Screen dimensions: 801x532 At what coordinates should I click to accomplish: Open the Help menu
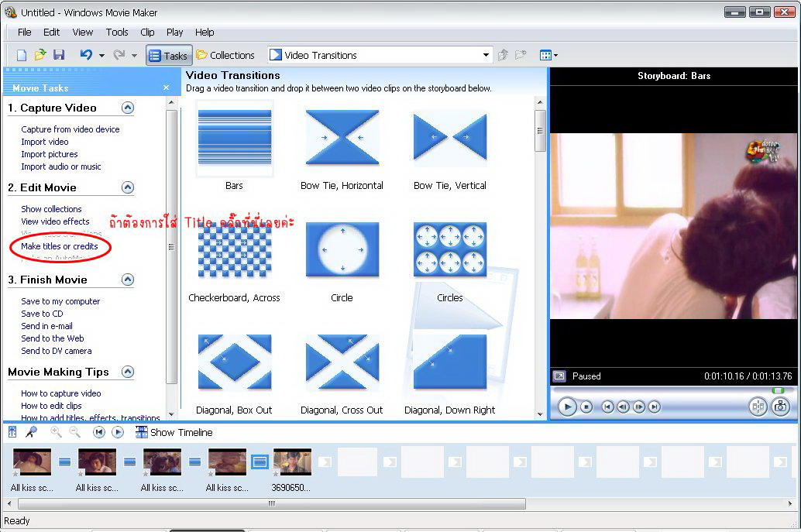[x=205, y=33]
